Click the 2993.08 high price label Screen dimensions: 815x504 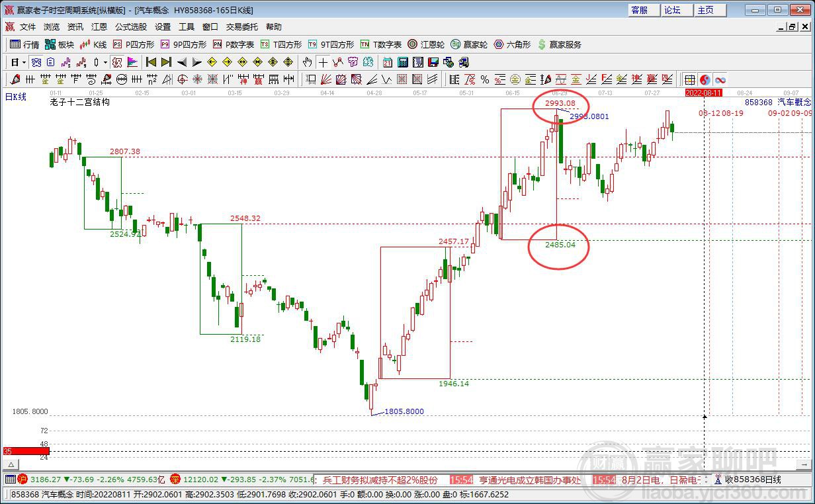coord(560,104)
